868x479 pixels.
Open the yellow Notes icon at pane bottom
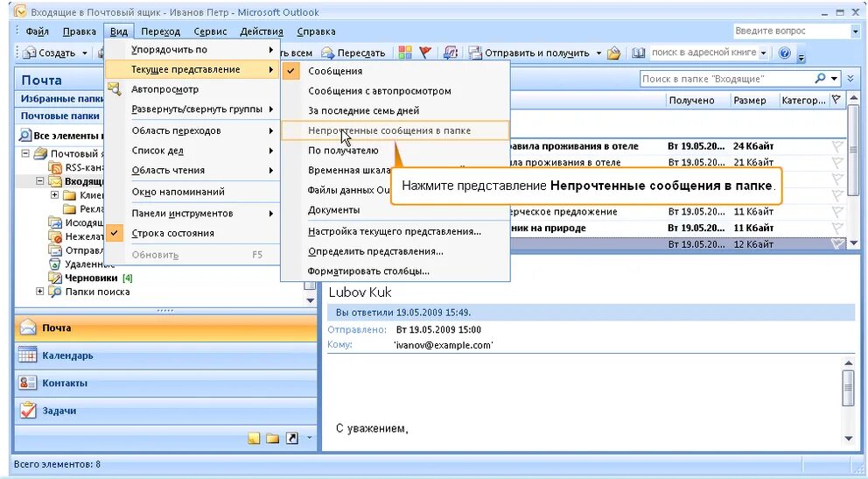254,438
